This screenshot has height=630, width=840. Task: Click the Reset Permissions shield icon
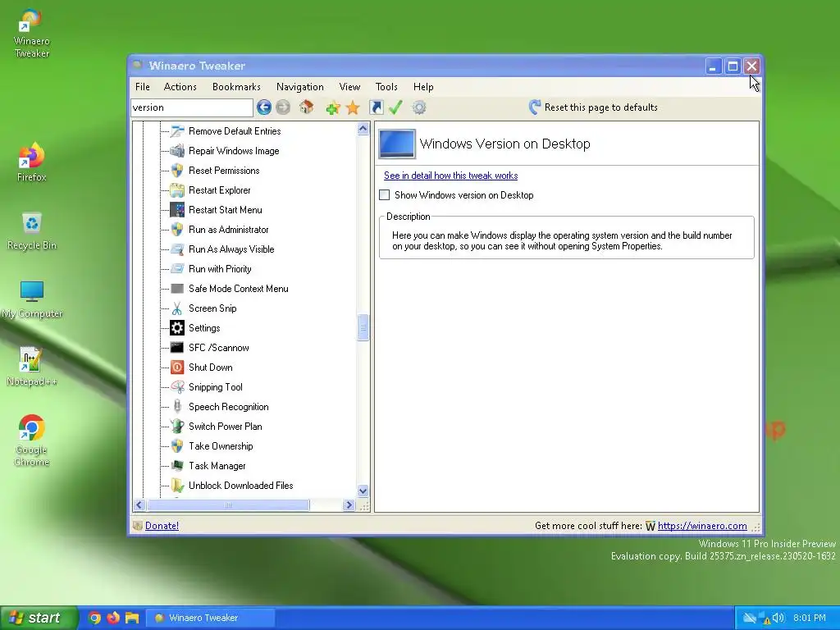[177, 171]
